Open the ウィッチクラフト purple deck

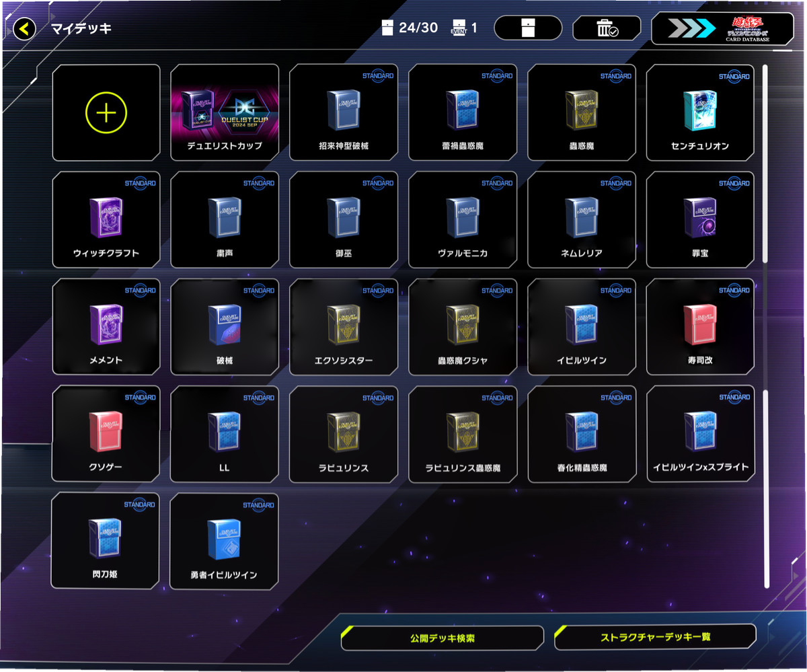pos(106,220)
